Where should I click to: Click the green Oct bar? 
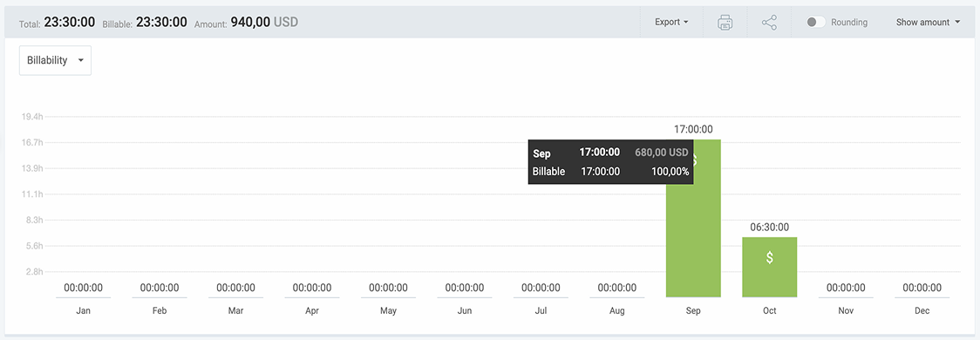click(x=769, y=268)
